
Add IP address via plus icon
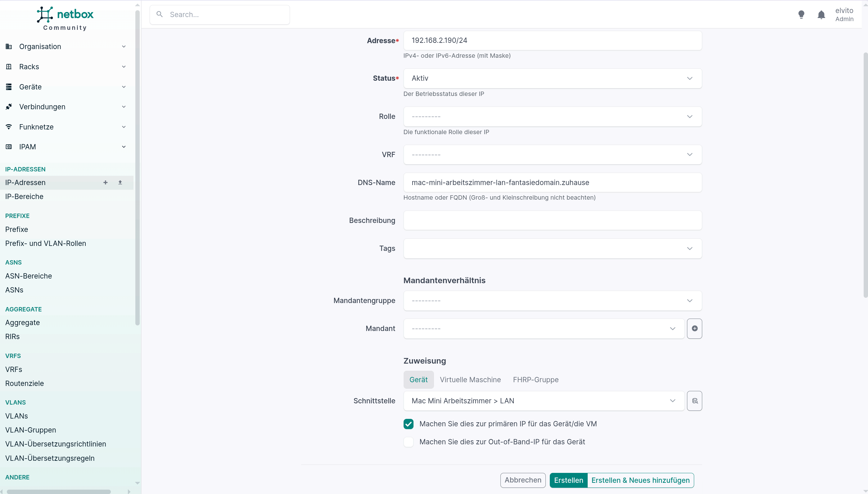tap(106, 183)
